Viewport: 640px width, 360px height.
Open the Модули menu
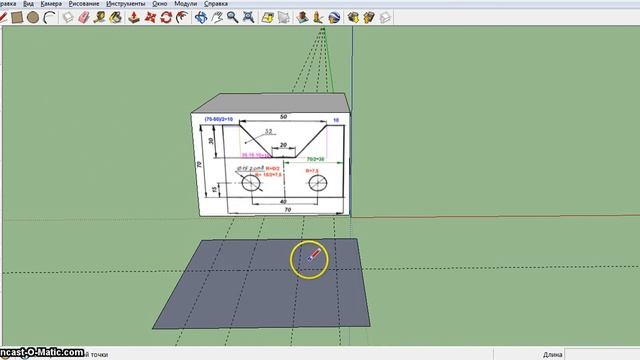point(185,4)
